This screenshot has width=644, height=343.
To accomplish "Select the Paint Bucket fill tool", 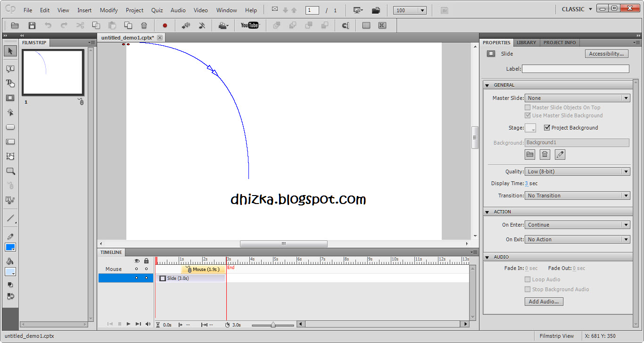I will (x=10, y=261).
